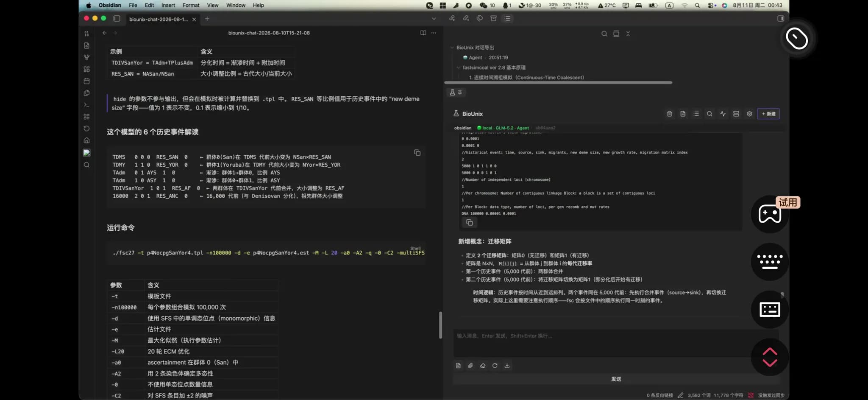
Task: Focus the chat message input field
Action: (616, 343)
